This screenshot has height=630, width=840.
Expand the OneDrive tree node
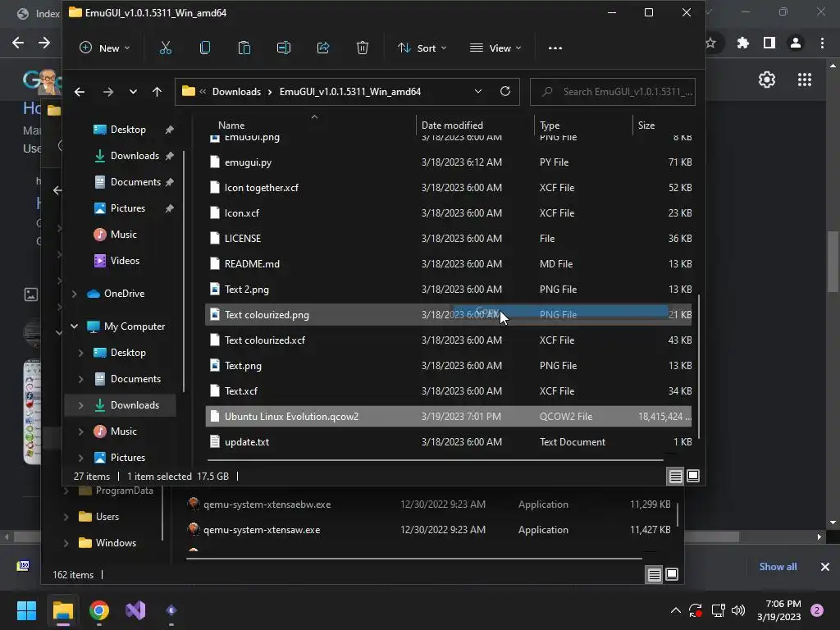[75, 294]
